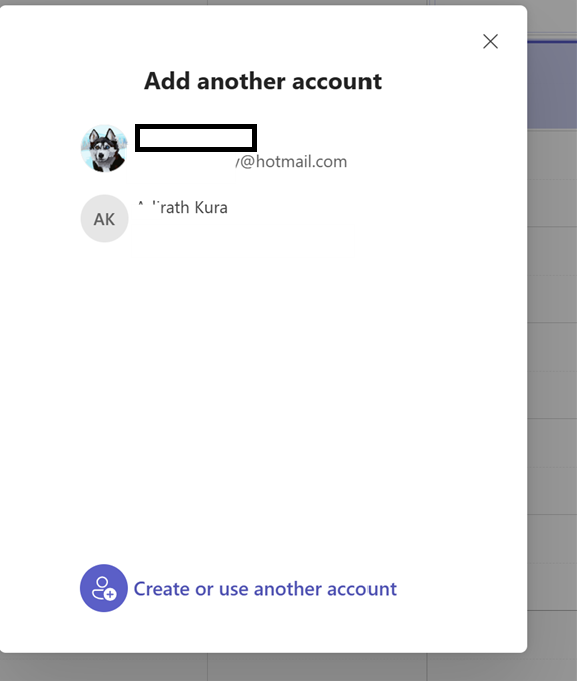The image size is (577, 681).
Task: Click the small plus badge on person icon
Action: 110,594
